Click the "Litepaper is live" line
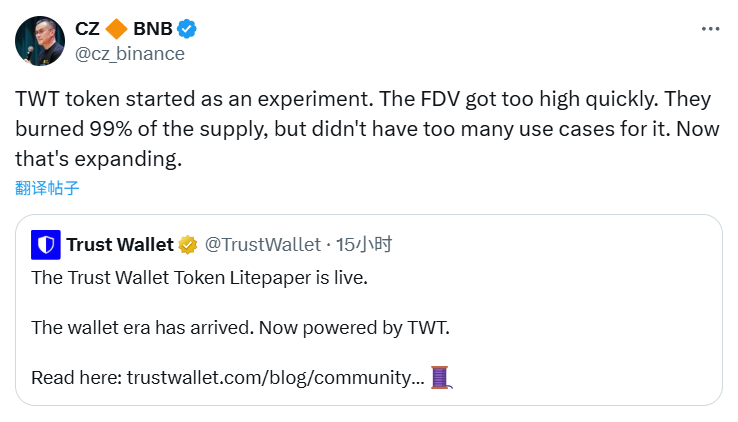 (199, 276)
